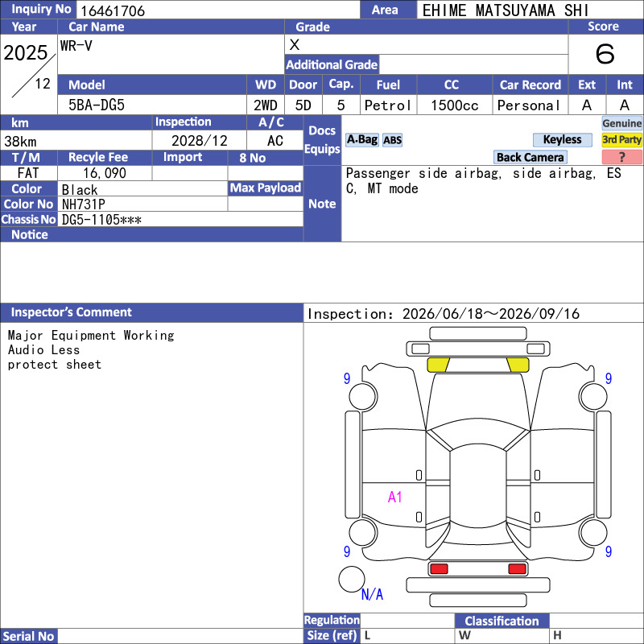This screenshot has width=644, height=644.
Task: Click the Serial No label
Action: pos(29,636)
